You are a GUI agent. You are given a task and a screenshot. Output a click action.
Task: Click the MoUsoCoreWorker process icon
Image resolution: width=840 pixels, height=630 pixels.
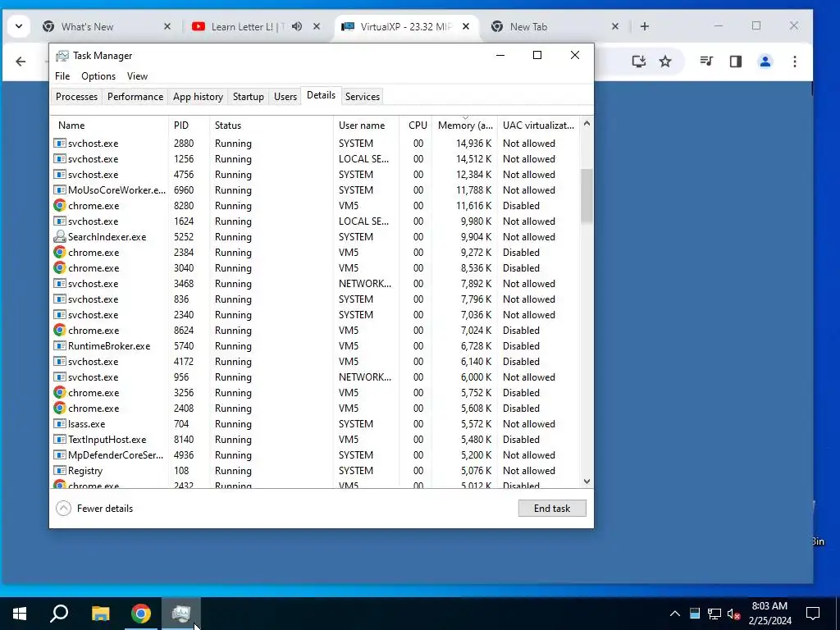[59, 190]
